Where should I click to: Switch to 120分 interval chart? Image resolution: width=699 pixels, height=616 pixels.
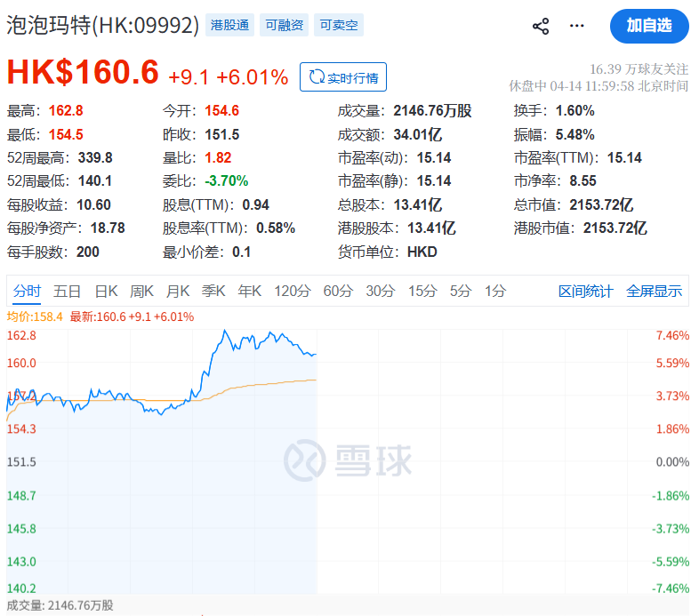pyautogui.click(x=292, y=291)
